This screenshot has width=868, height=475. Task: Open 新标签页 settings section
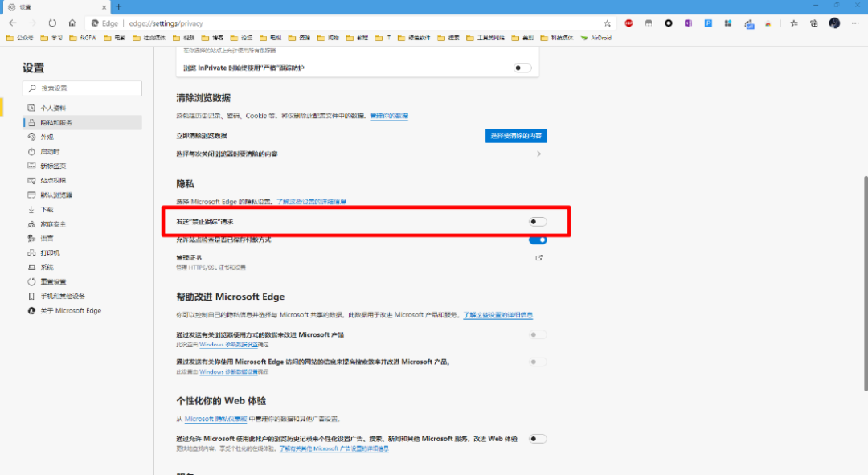point(83,166)
